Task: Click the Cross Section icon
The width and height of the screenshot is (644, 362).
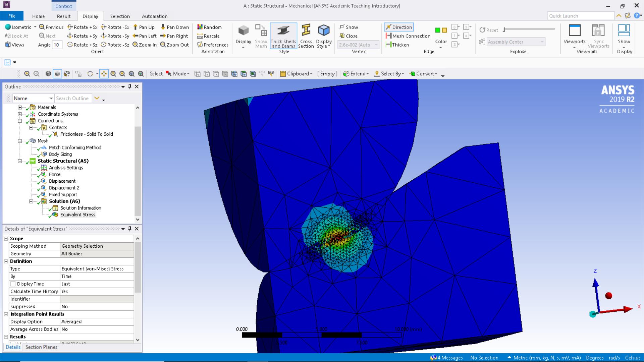Action: 306,31
